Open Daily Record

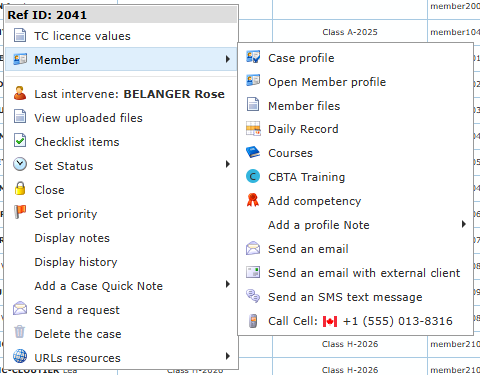coord(355,129)
